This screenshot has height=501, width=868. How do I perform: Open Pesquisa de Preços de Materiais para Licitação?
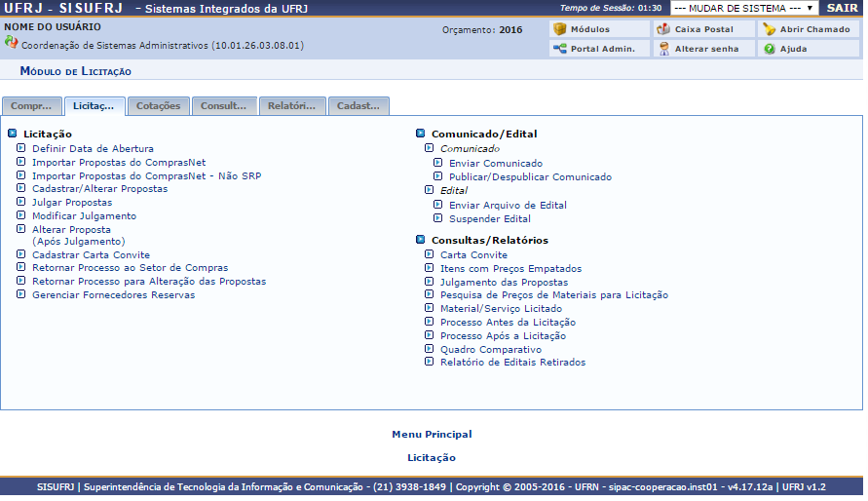(554, 295)
